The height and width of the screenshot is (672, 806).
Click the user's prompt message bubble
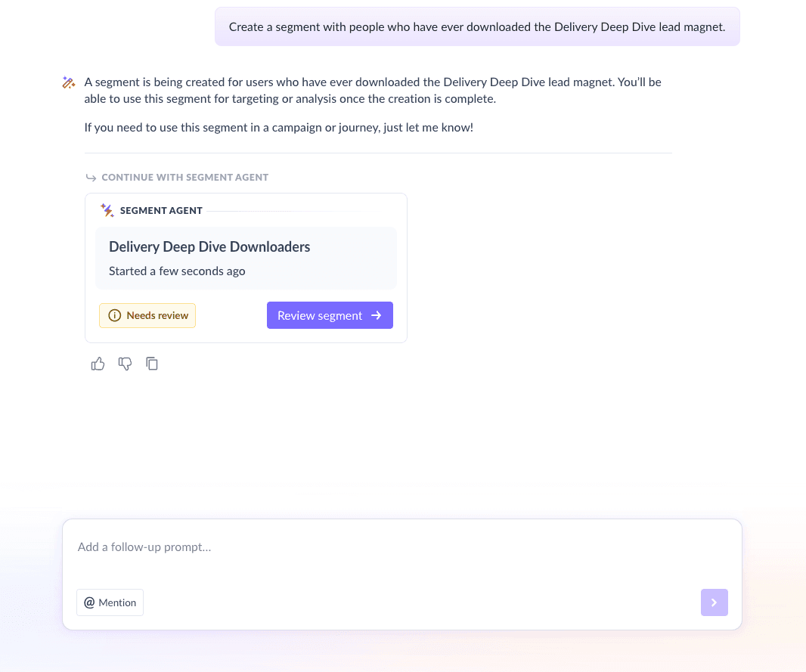pos(477,26)
